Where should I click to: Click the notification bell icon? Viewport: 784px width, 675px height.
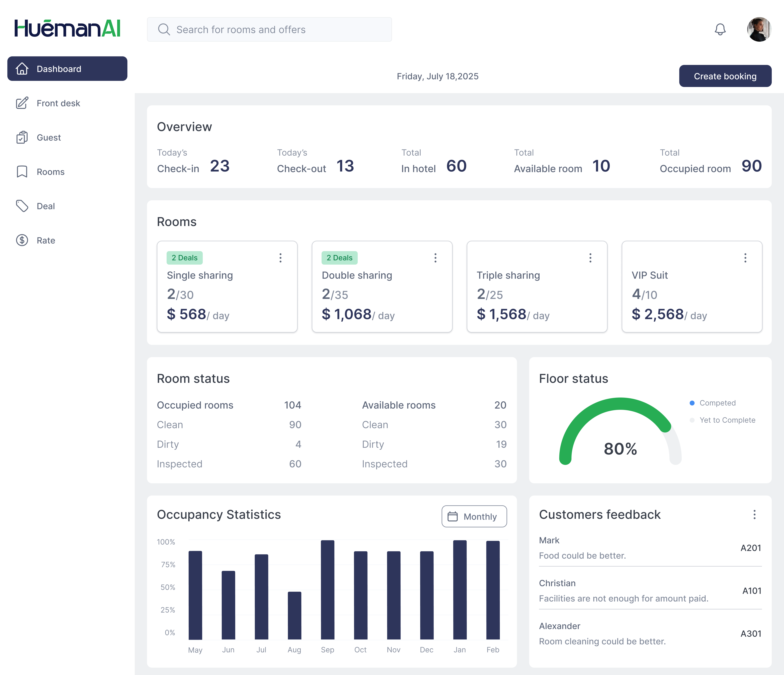point(720,30)
